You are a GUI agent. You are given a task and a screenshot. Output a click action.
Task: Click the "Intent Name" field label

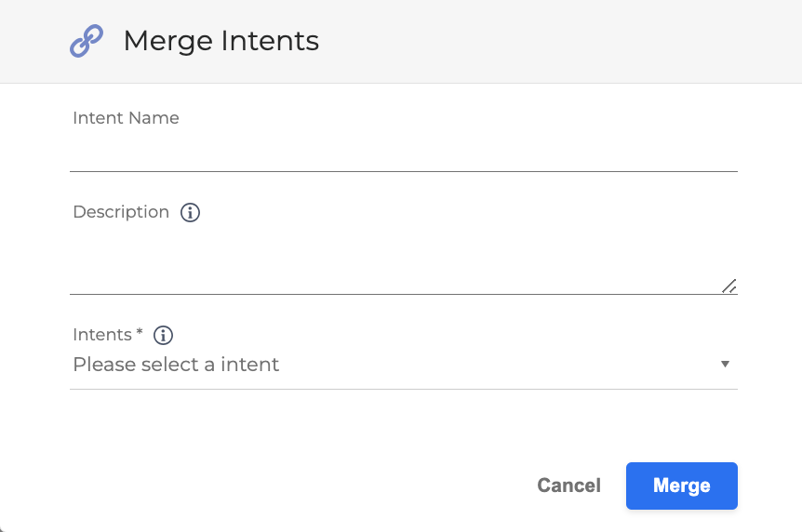pos(126,118)
